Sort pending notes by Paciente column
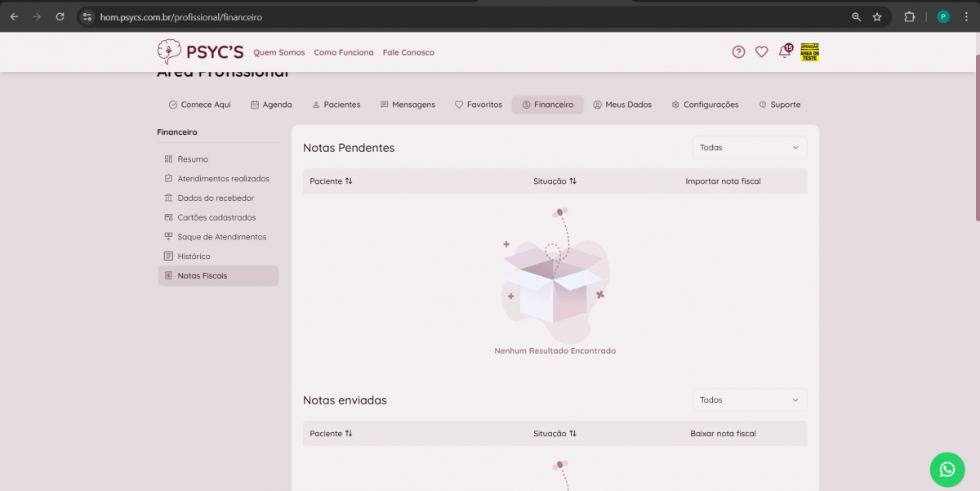 [x=331, y=181]
